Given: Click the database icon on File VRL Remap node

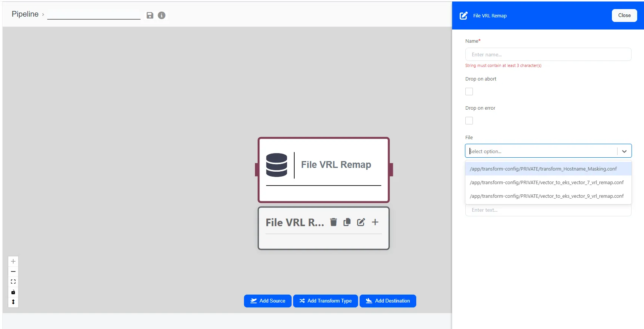Looking at the screenshot, I should [276, 165].
